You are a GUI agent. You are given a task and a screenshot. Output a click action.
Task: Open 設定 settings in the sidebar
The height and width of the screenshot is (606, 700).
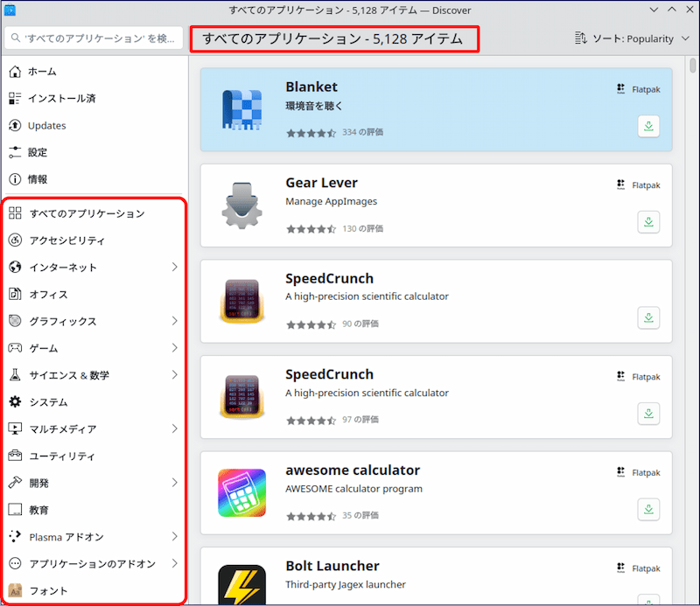pos(38,152)
